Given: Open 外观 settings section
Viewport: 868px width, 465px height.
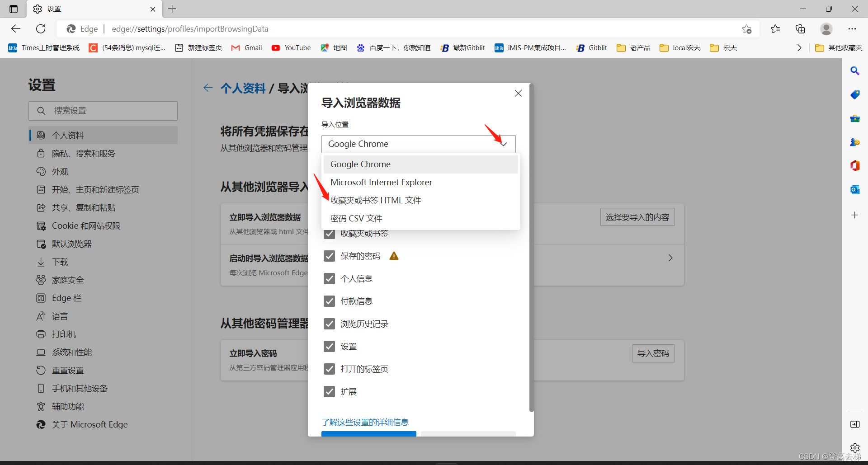Looking at the screenshot, I should (x=104, y=172).
